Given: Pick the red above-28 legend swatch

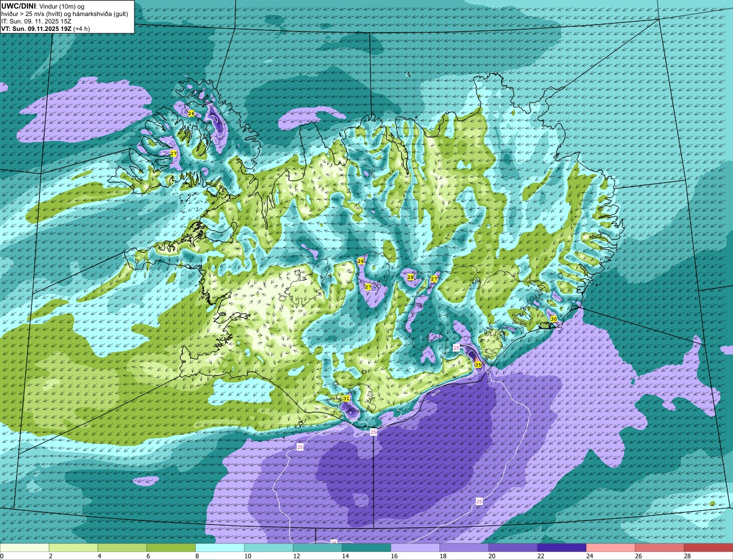Looking at the screenshot, I should (708, 547).
